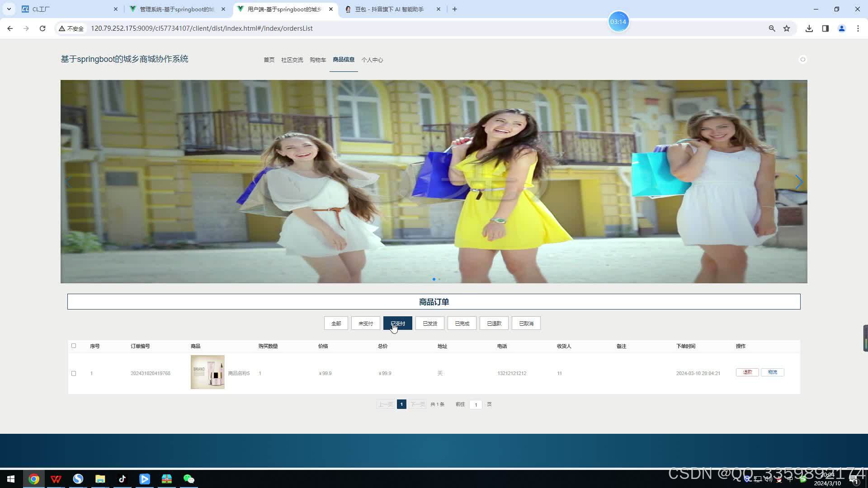Reload the current page
Viewport: 868px width, 488px height.
click(42, 28)
